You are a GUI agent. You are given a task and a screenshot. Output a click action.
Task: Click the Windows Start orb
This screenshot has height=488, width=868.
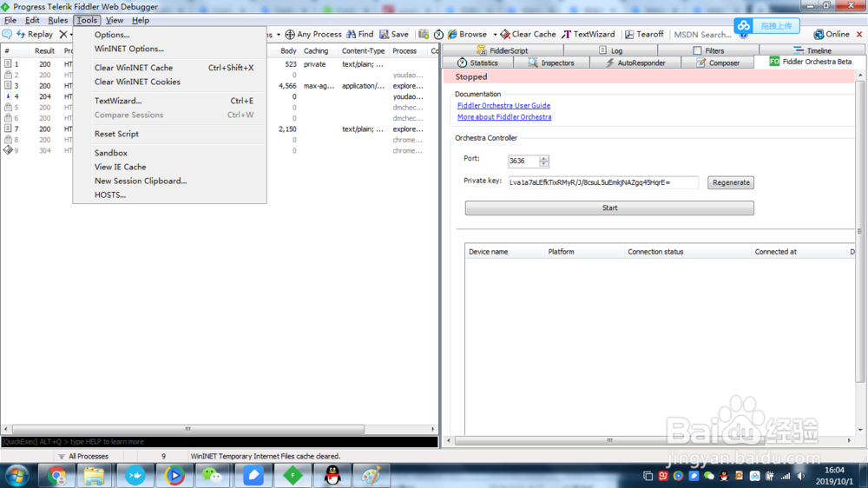[x=17, y=476]
